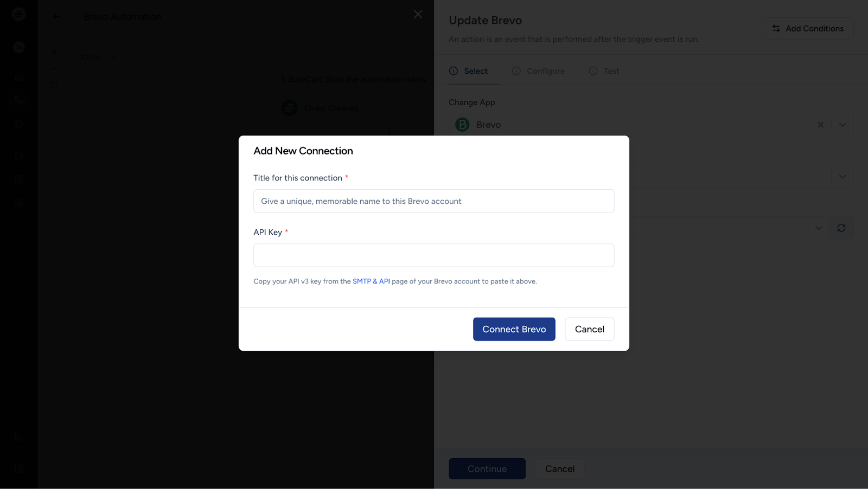This screenshot has height=489, width=868.
Task: Click the Connect Brevo button
Action: [x=514, y=329]
